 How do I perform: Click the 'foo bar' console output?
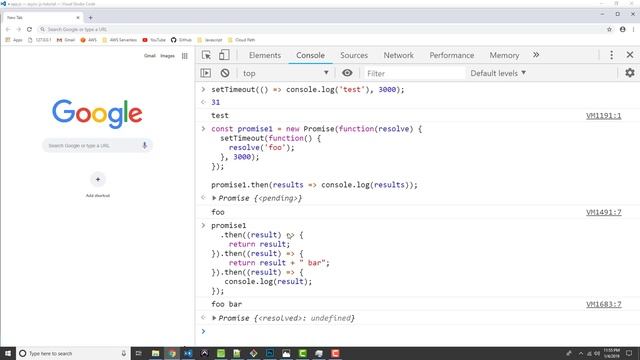(227, 304)
